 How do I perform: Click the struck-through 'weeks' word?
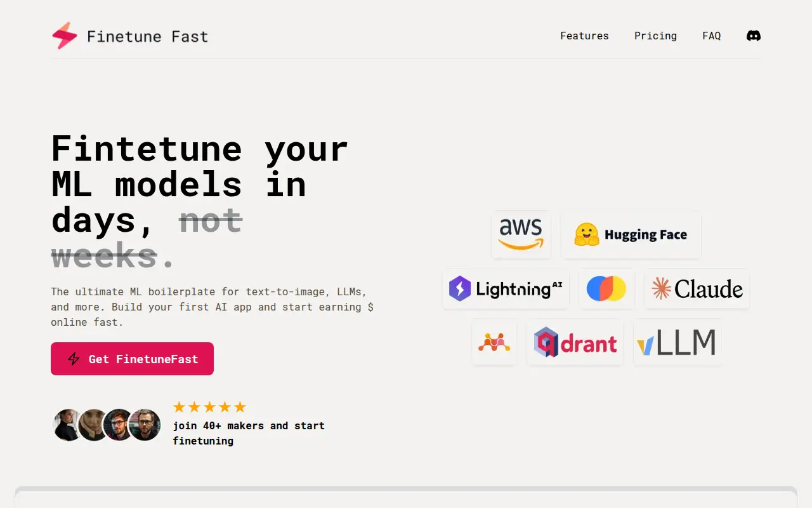pyautogui.click(x=104, y=256)
